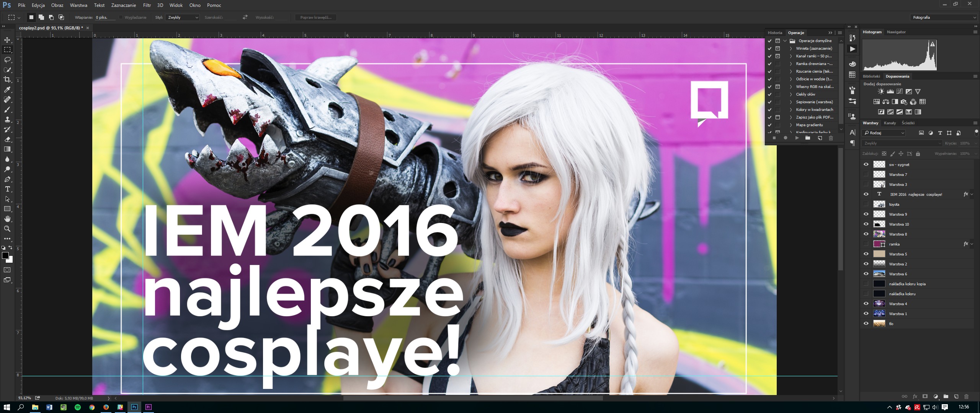Hide the 'Warstwa 10' layer
The image size is (980, 413).
[x=866, y=224]
